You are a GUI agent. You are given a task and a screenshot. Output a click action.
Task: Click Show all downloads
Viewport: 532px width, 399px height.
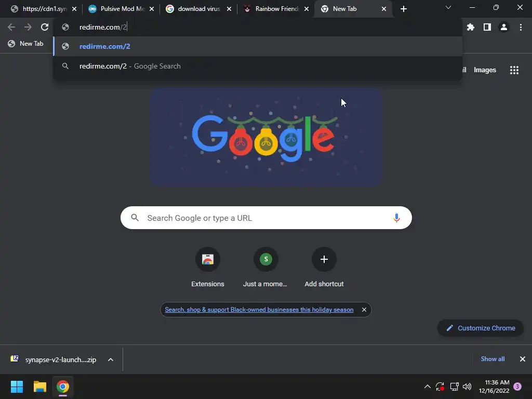(x=493, y=359)
